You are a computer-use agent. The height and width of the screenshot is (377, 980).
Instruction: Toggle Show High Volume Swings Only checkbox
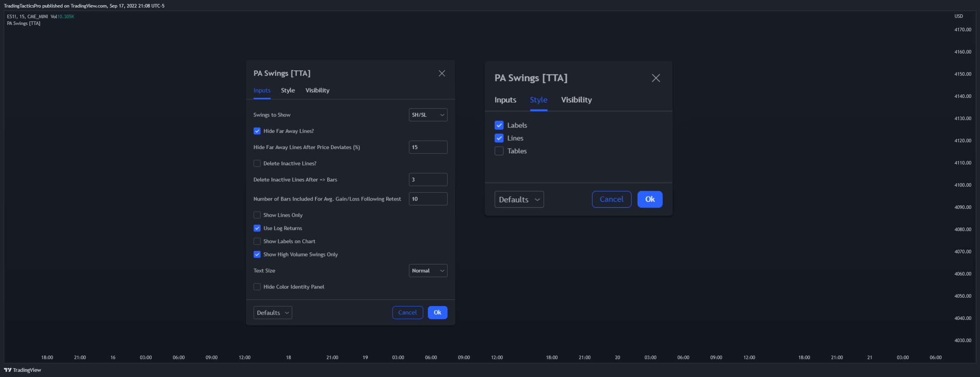point(257,254)
